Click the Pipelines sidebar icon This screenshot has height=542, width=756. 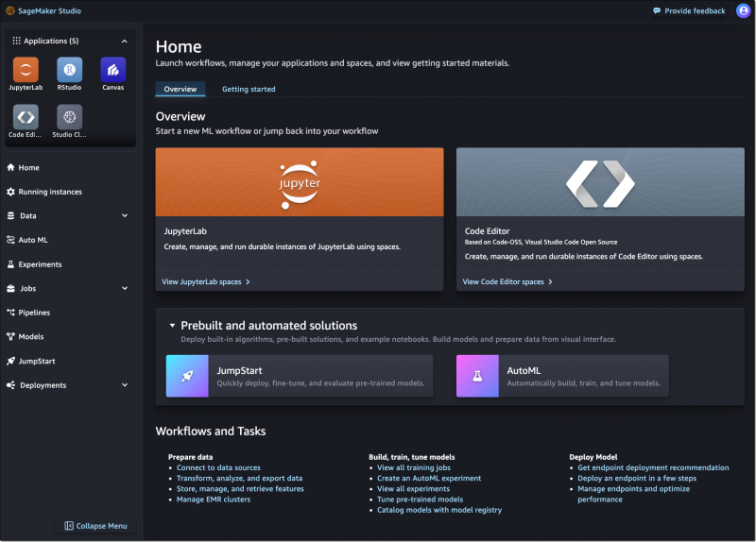click(x=10, y=313)
